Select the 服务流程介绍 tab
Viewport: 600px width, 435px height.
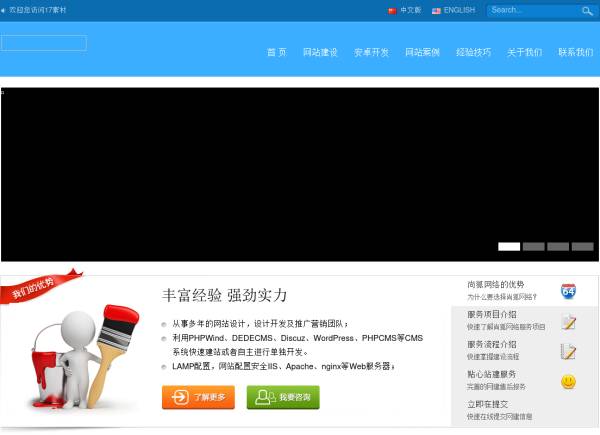(524, 350)
